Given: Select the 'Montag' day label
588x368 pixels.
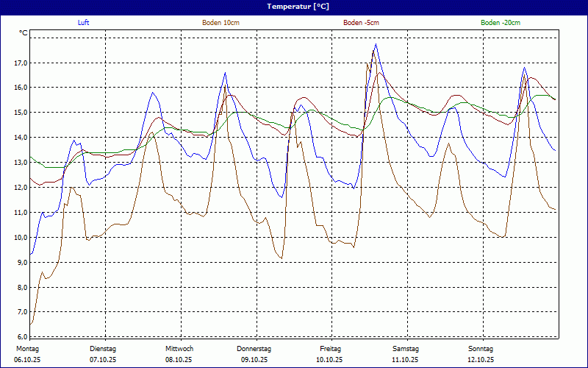Looking at the screenshot, I should coord(27,349).
